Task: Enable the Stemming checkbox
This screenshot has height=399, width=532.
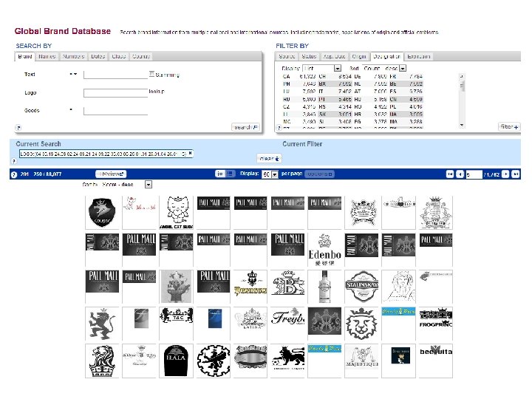Action: coord(151,74)
